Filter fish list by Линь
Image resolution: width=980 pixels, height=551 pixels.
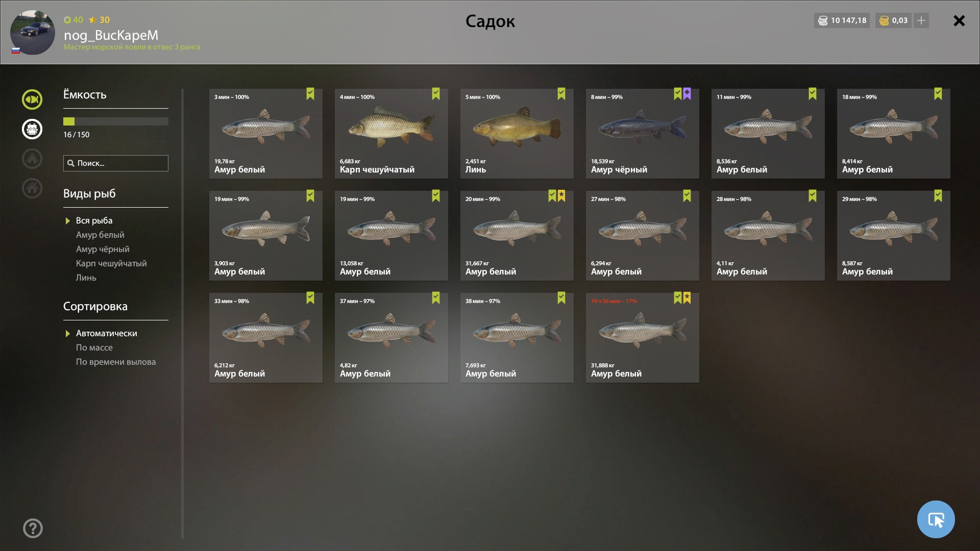tap(86, 278)
